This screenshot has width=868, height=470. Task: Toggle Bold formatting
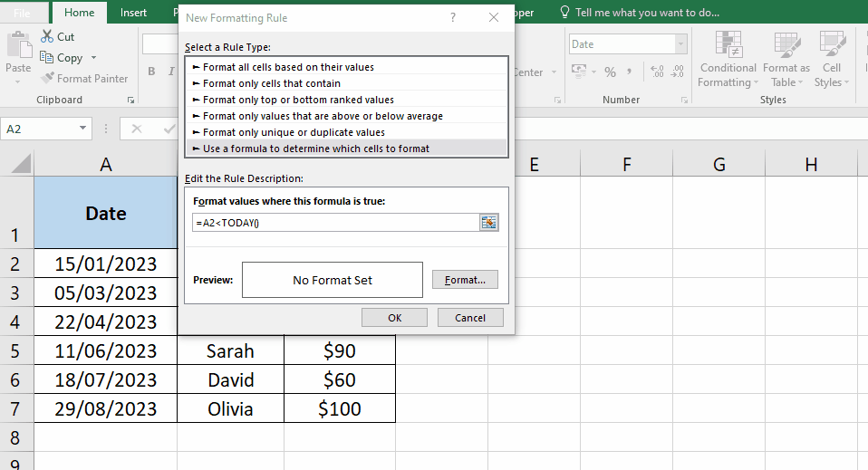tap(151, 72)
